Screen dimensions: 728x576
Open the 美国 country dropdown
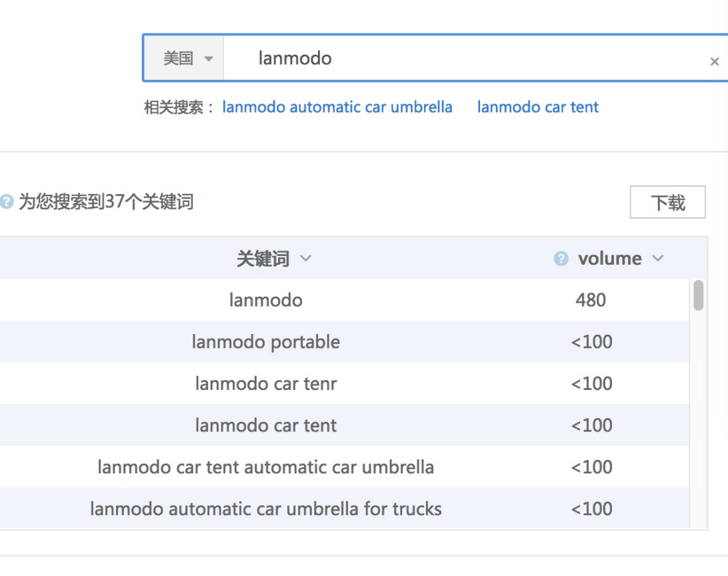coord(184,59)
